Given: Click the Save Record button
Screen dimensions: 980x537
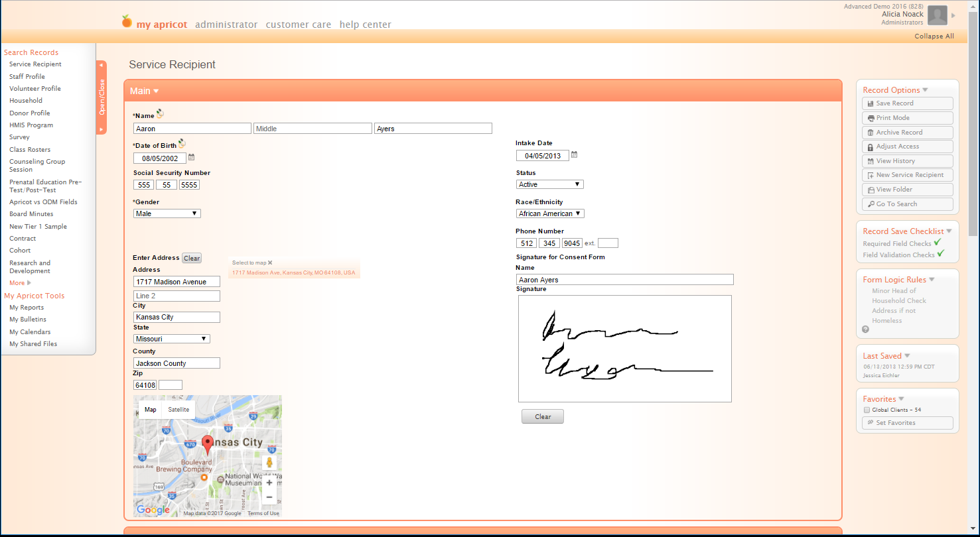Looking at the screenshot, I should (907, 103).
